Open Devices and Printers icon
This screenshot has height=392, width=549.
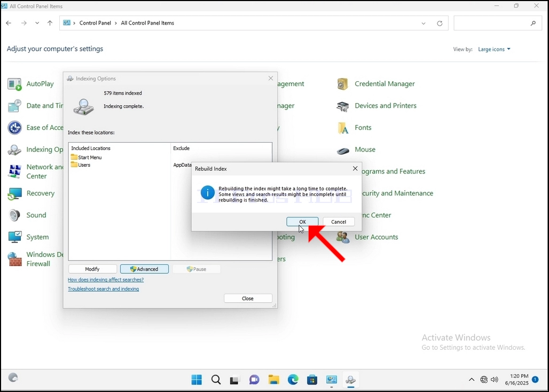(x=343, y=106)
